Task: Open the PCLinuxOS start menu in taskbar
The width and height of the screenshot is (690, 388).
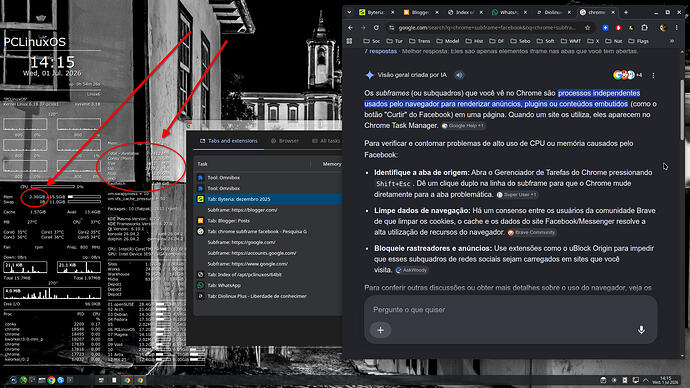Action: [x=13, y=380]
